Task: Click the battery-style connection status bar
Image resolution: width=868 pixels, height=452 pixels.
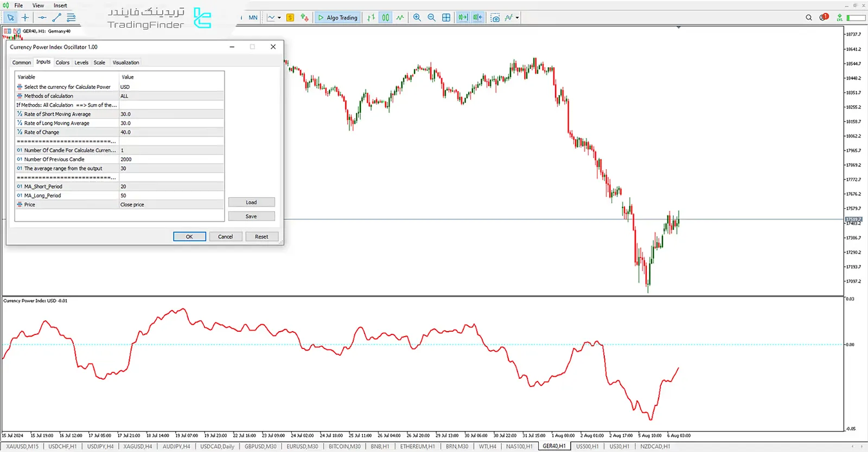Action: pyautogui.click(x=856, y=18)
